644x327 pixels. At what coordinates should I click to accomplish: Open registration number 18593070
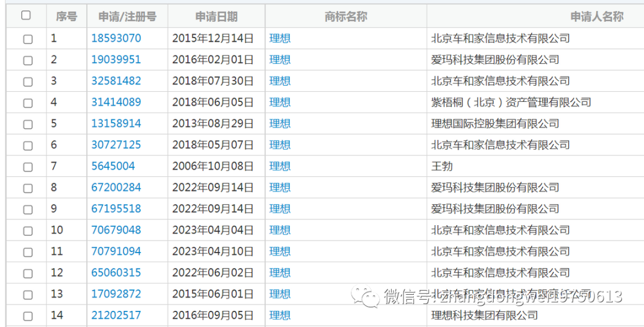(116, 38)
